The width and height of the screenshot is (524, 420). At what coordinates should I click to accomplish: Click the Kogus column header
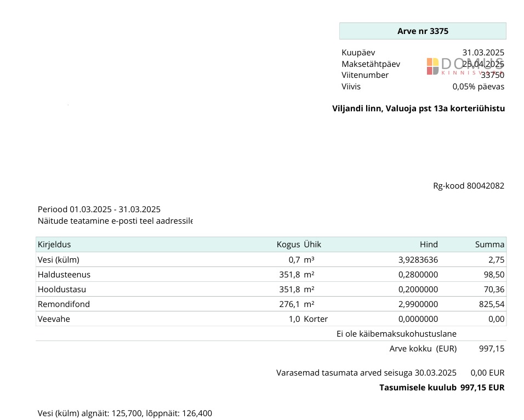288,245
